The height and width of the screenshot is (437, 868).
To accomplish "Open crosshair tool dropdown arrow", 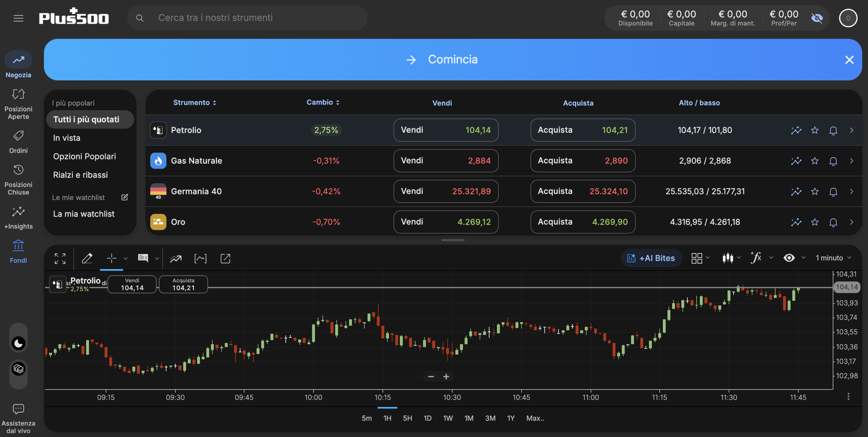I will coord(126,259).
